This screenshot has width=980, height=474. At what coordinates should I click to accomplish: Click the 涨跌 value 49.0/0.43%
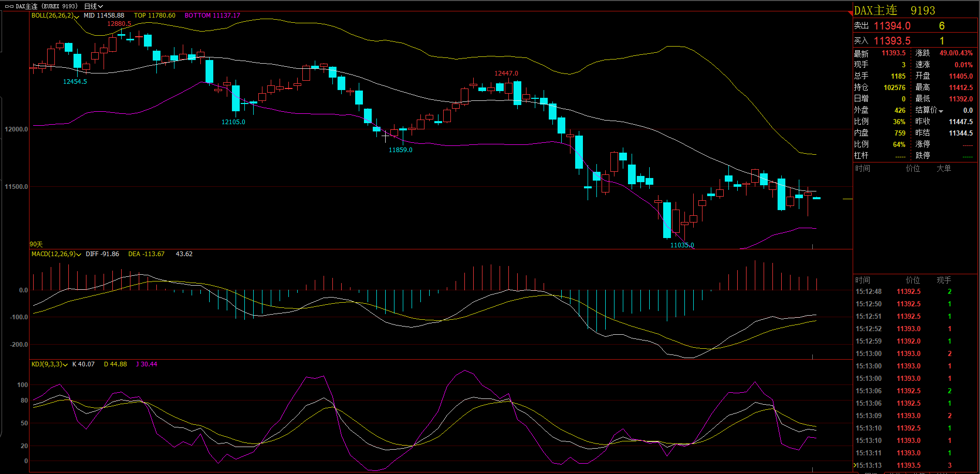[956, 53]
